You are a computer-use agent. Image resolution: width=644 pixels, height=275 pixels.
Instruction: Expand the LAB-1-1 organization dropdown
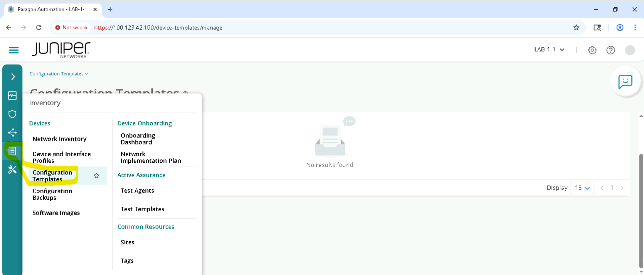coord(549,50)
